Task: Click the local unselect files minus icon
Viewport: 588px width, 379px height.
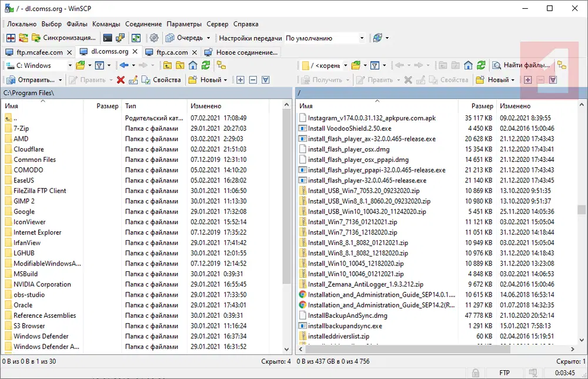Action: click(253, 79)
